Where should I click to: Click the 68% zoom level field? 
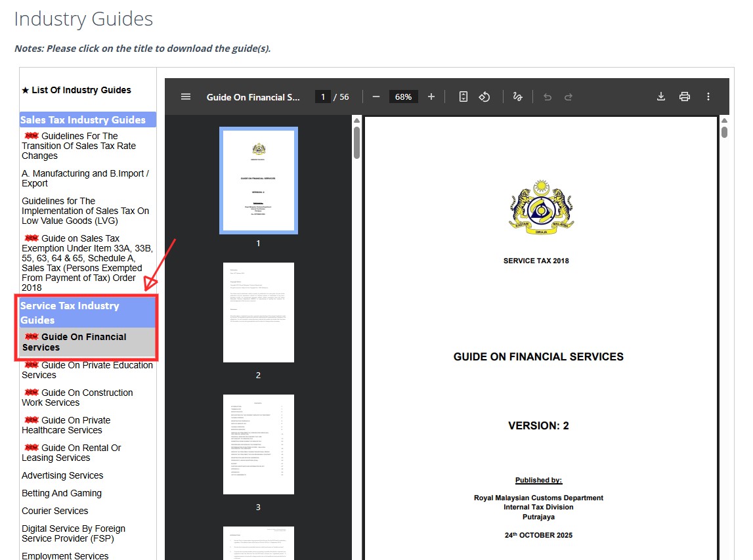pyautogui.click(x=403, y=97)
